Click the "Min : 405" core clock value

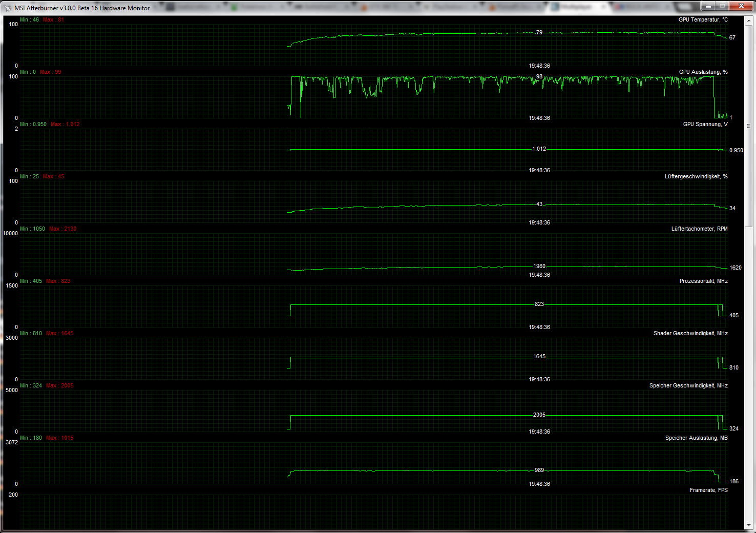click(31, 281)
